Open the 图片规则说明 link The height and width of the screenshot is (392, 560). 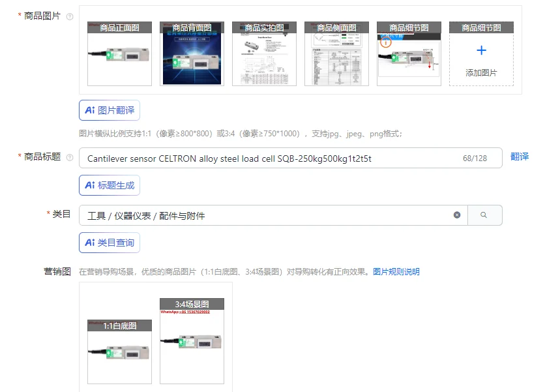tap(396, 271)
